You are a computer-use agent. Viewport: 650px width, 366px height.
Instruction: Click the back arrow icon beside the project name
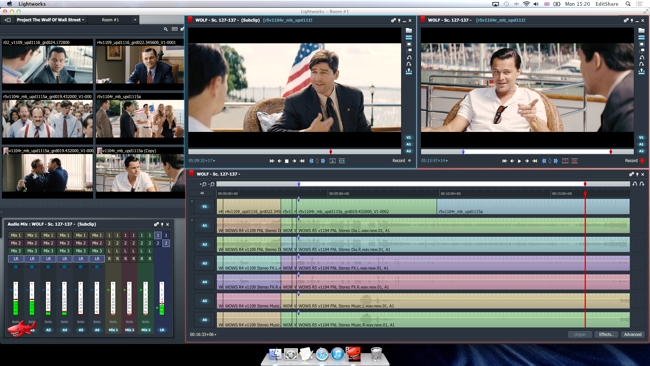pyautogui.click(x=8, y=19)
